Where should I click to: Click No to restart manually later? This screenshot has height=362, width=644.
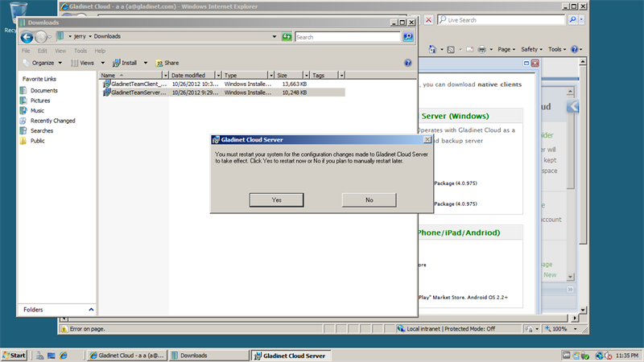(x=369, y=200)
